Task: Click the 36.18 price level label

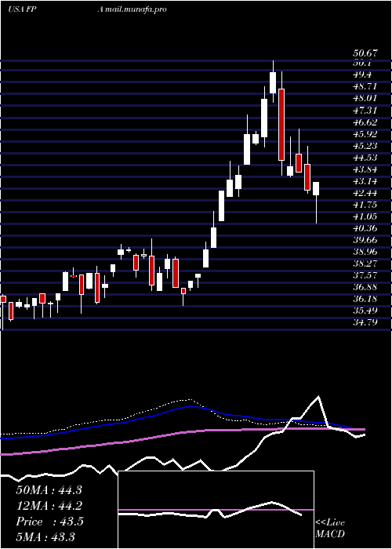Action: (365, 299)
